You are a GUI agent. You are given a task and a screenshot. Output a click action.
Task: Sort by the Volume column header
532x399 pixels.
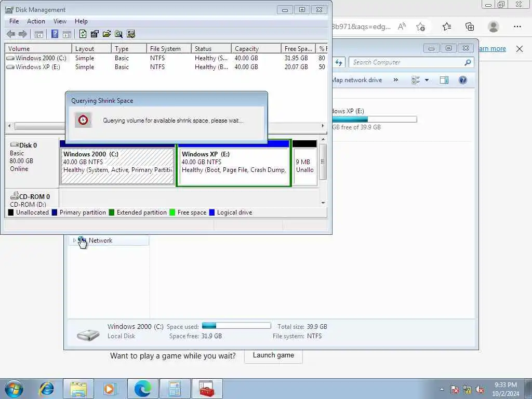(x=38, y=48)
